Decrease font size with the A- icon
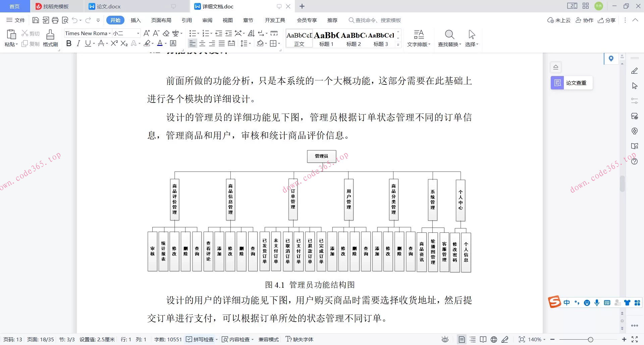The image size is (644, 345). pos(156,33)
